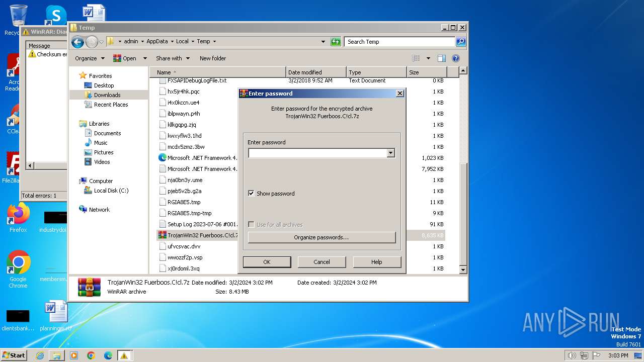Image resolution: width=644 pixels, height=362 pixels.
Task: Expand the admin breadcrumb arrow
Action: tap(141, 42)
